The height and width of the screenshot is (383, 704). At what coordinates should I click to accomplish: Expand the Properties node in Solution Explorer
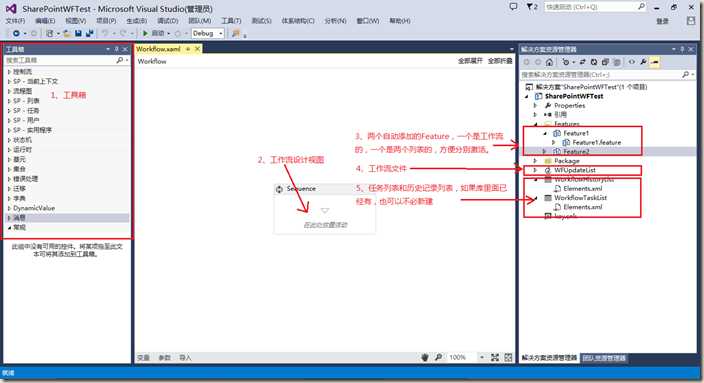[x=535, y=106]
